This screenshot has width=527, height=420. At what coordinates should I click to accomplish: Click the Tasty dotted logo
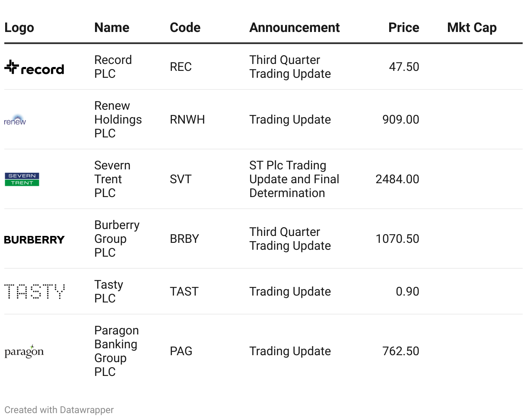point(35,292)
